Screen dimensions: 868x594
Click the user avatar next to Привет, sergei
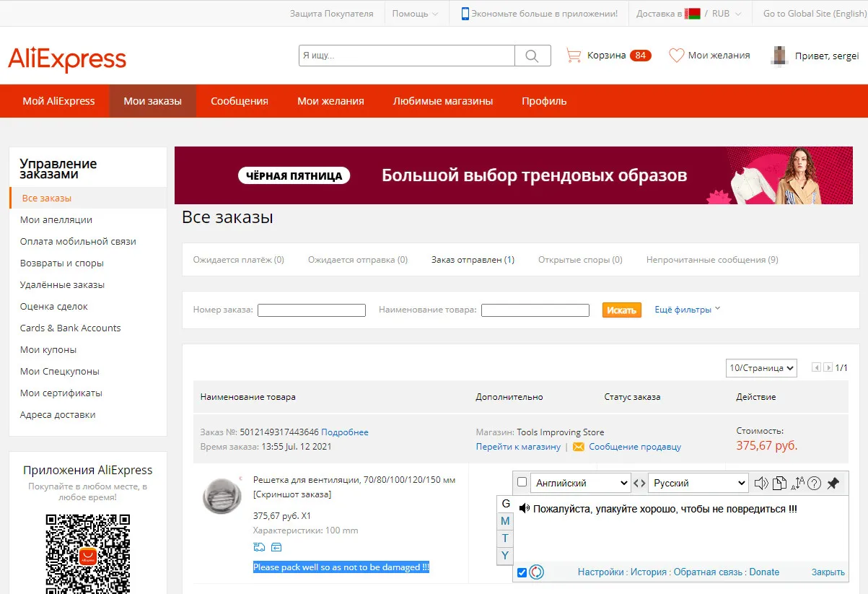point(779,56)
